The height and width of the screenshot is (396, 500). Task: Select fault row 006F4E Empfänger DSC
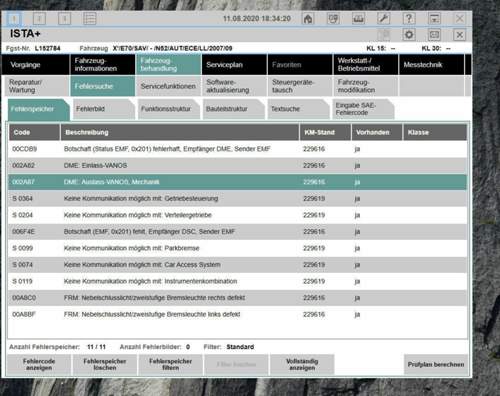click(237, 232)
